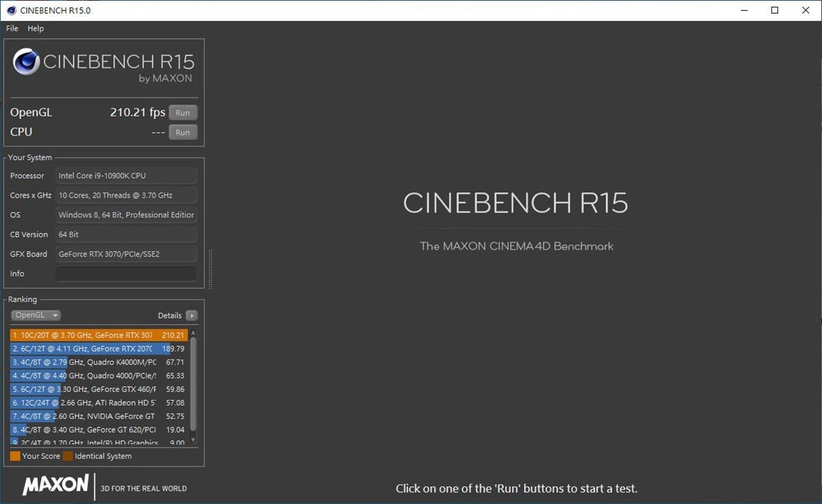The width and height of the screenshot is (822, 504).
Task: Maximize the Cinebench R15.0 window
Action: pos(775,10)
